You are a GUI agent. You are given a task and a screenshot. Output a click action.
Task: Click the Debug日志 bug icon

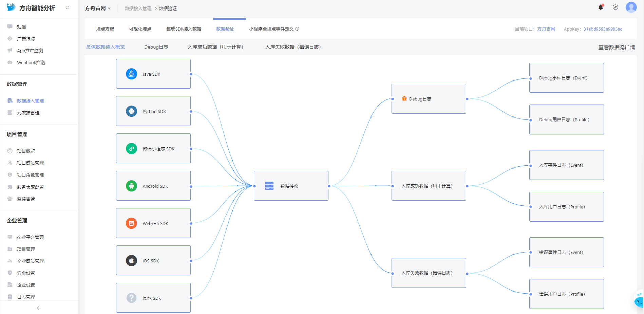tap(404, 99)
